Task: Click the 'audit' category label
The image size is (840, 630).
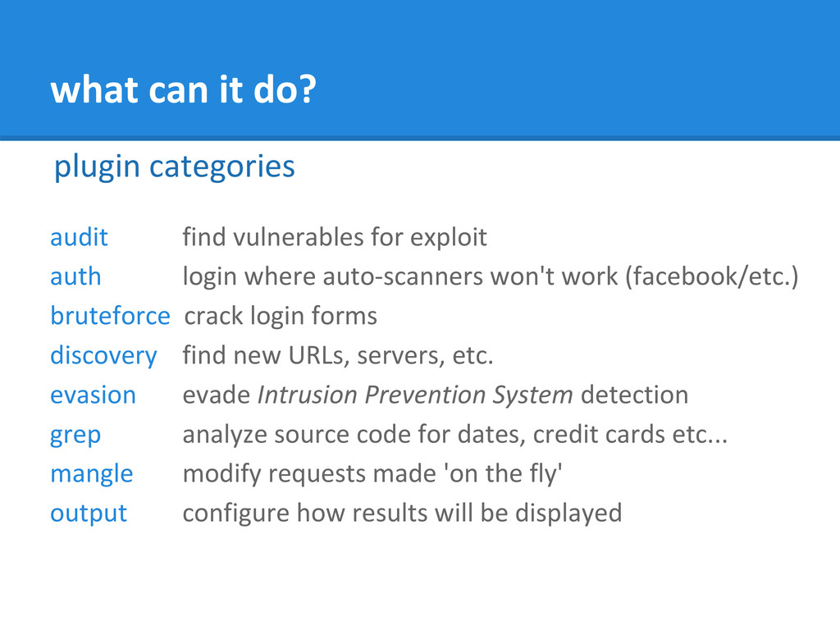Action: [79, 237]
